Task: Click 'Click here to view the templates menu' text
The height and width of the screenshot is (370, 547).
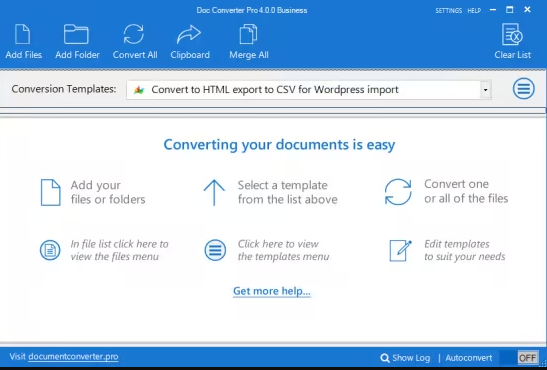Action: pyautogui.click(x=283, y=250)
